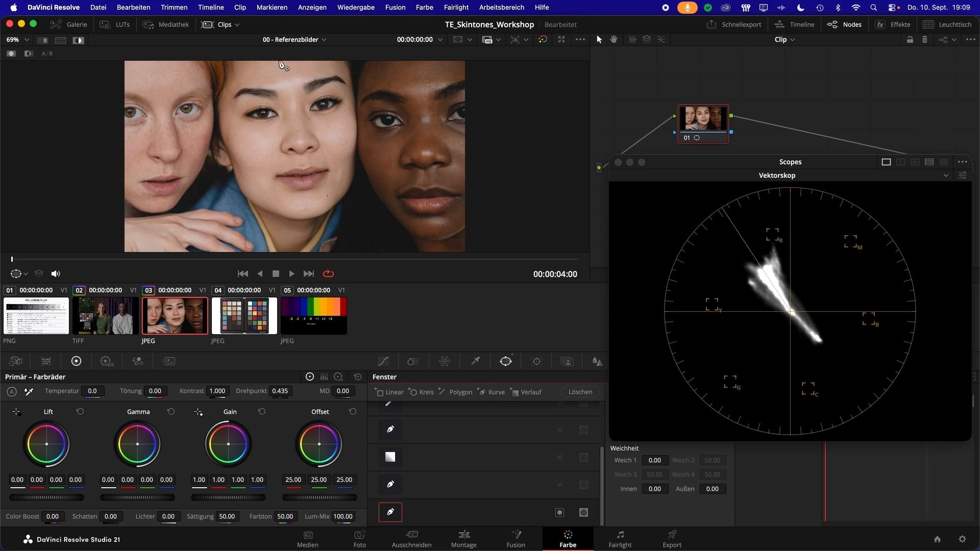Click the Kontrast value field
The image size is (980, 551).
[217, 391]
